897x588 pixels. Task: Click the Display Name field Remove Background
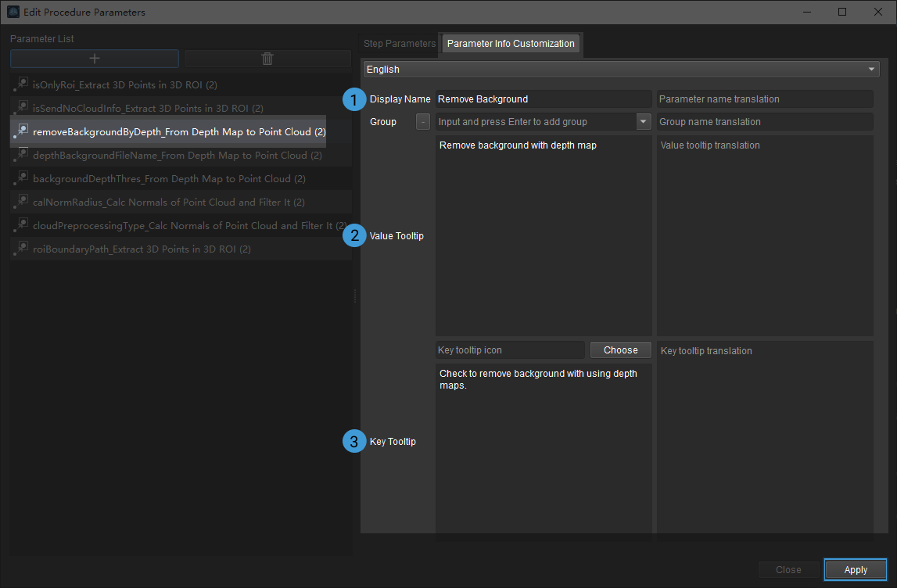pos(544,99)
